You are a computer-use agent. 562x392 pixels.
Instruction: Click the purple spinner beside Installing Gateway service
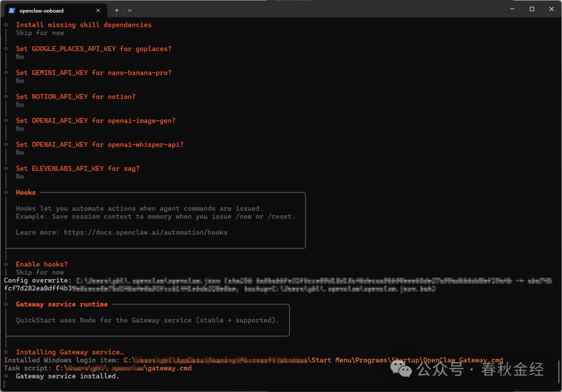click(6, 352)
